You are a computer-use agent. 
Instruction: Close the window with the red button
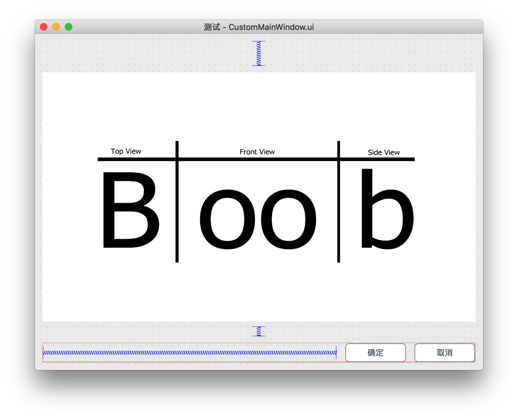[44, 27]
